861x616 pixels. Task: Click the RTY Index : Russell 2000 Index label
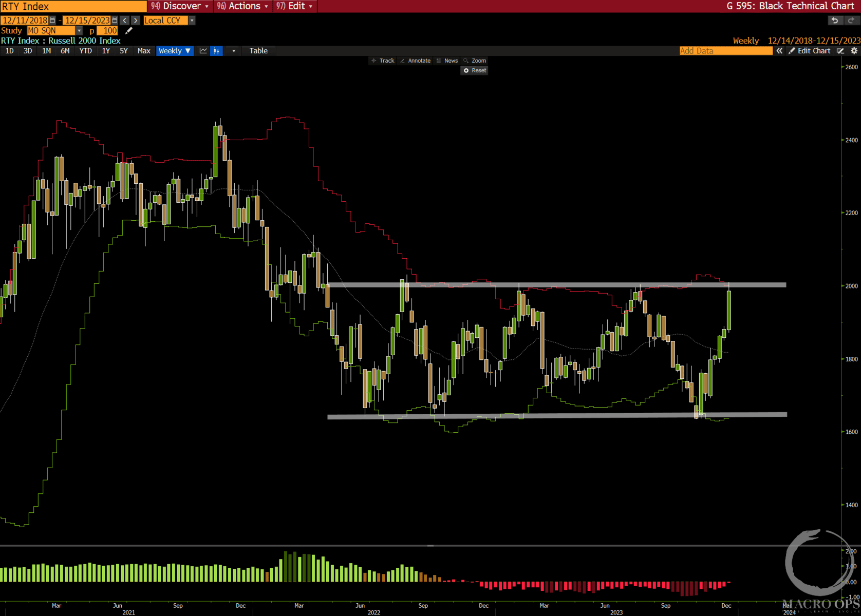coord(61,41)
